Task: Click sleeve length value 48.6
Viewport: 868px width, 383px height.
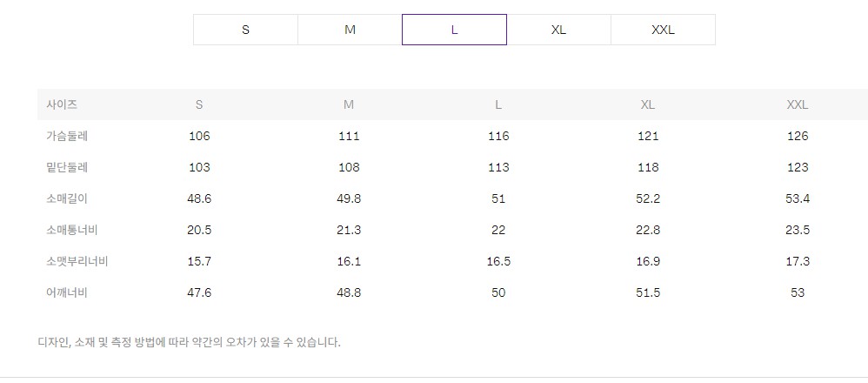Action: click(x=199, y=198)
